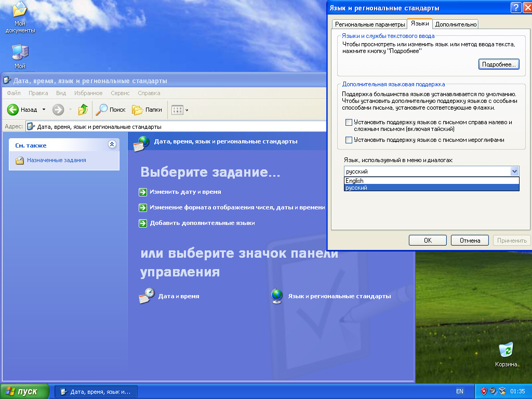Click the 'Язык и региональные стандарты' text link

click(x=339, y=296)
